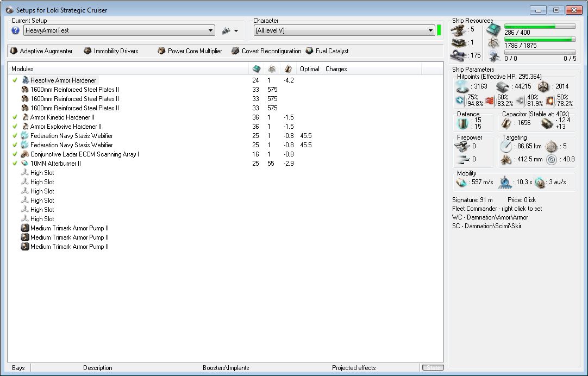Click the first Medium Trimark Armor Pump II icon
This screenshot has width=588, height=376.
25,228
